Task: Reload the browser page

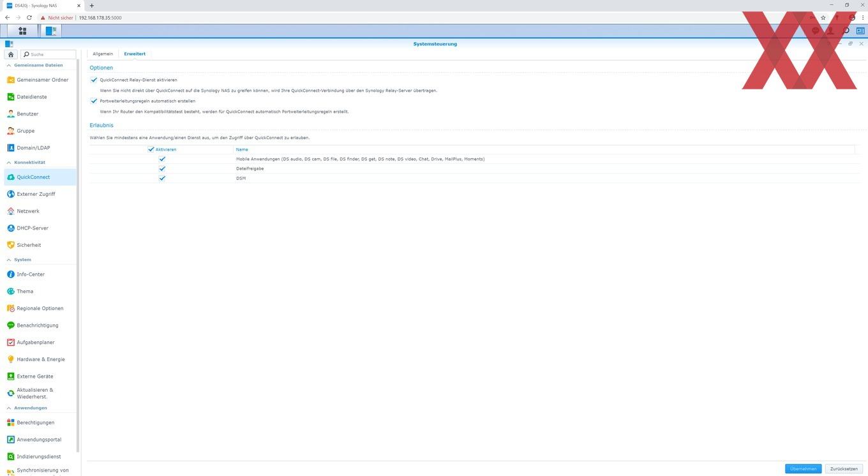Action: point(29,18)
